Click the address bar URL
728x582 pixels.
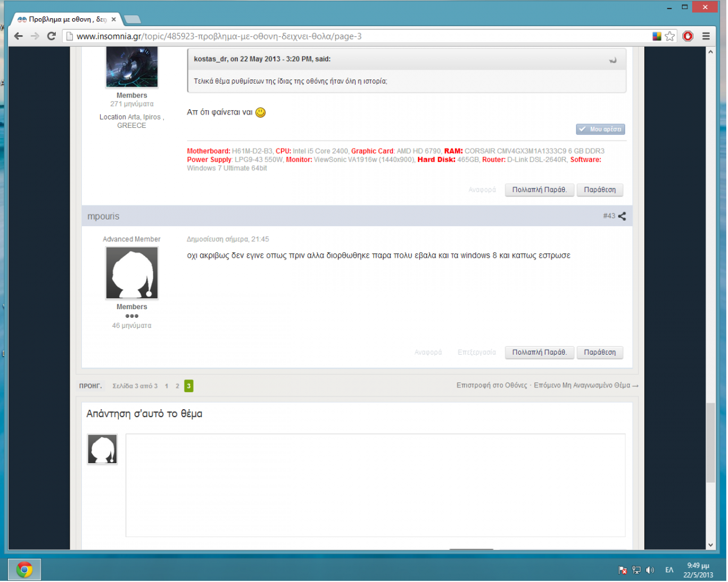[x=218, y=36]
